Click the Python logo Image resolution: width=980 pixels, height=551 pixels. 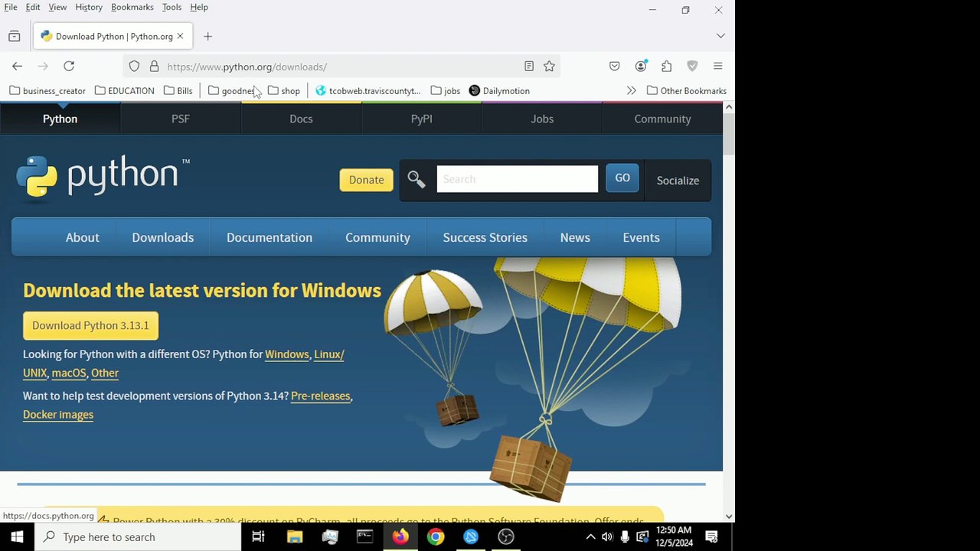[103, 177]
